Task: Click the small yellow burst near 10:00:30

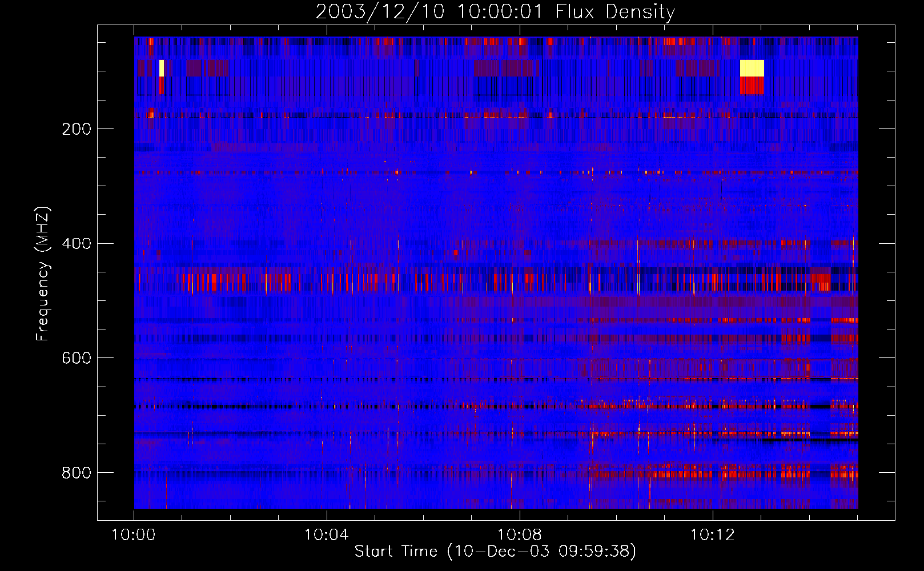Action: coord(162,68)
